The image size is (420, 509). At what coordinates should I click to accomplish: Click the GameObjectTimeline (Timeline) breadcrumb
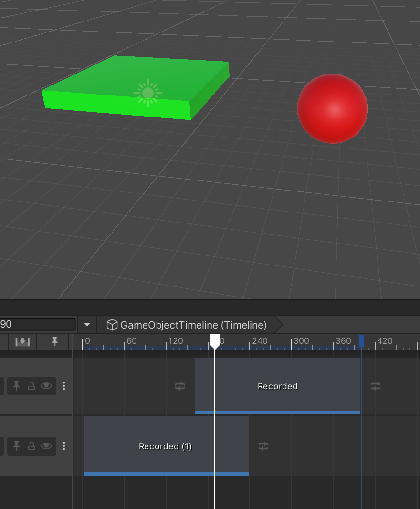[193, 325]
